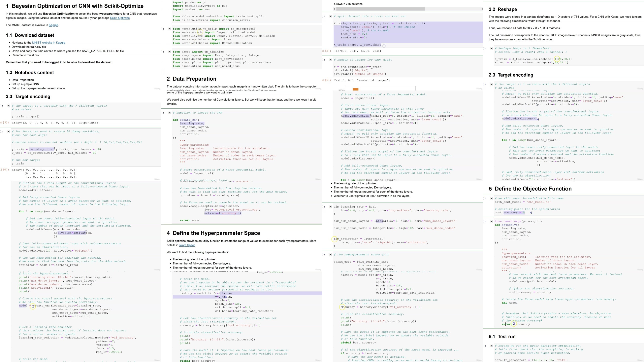Click the notebook title 'Bayesian Optimization of CNN with Scikit-Optimize'
This screenshot has width=644, height=362.
coord(74,6)
